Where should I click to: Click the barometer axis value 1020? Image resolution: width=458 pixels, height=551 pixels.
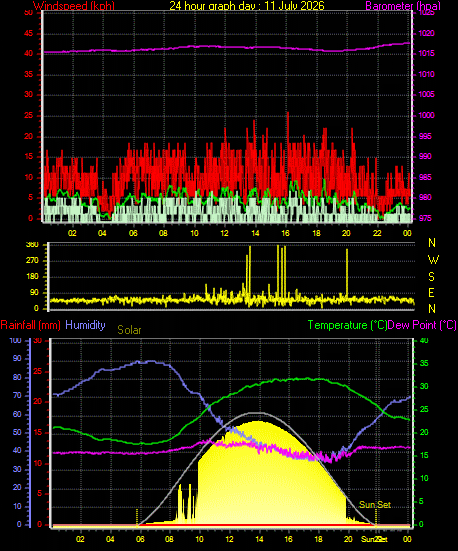point(426,33)
